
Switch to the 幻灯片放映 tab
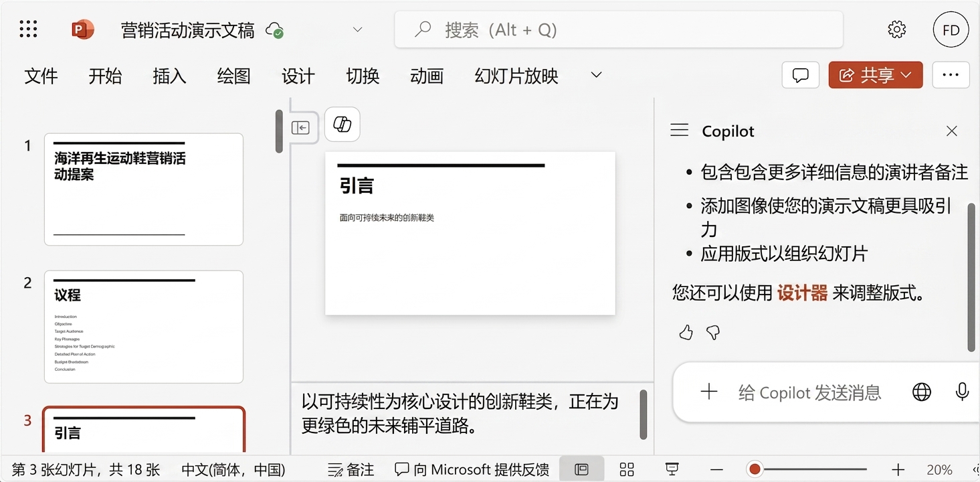point(516,76)
